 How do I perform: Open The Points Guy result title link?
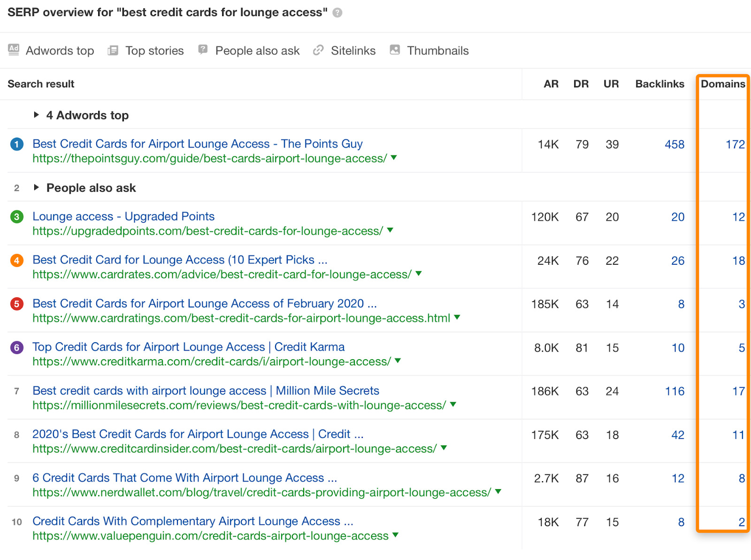197,144
